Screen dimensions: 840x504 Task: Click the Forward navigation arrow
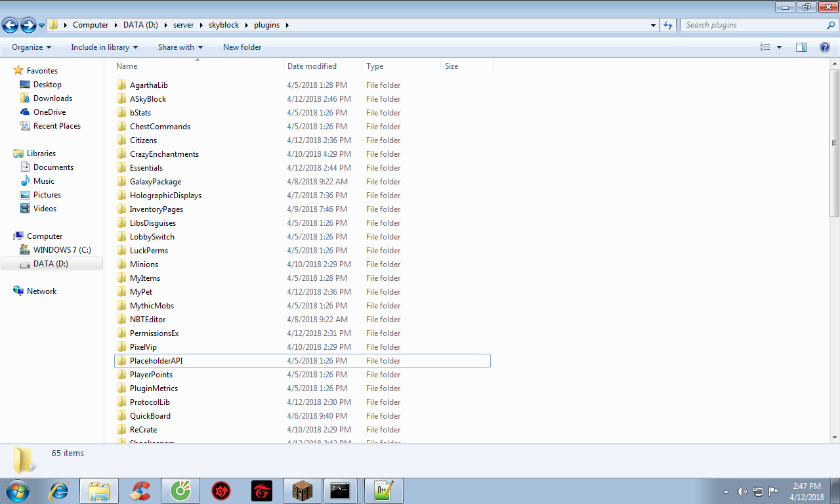click(28, 26)
